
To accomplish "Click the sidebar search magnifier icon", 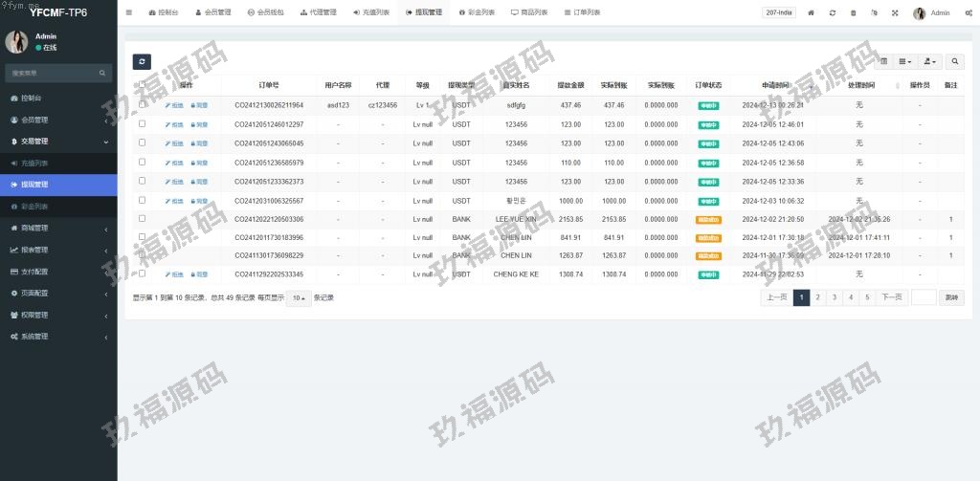I will click(103, 73).
